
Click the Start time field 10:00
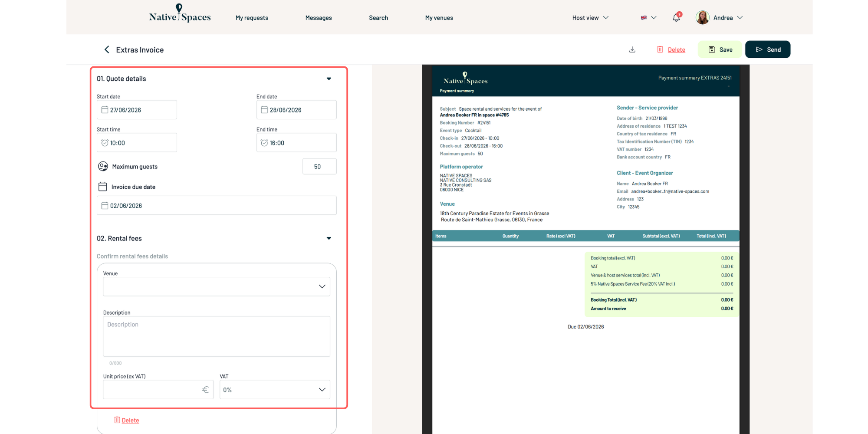pos(137,143)
